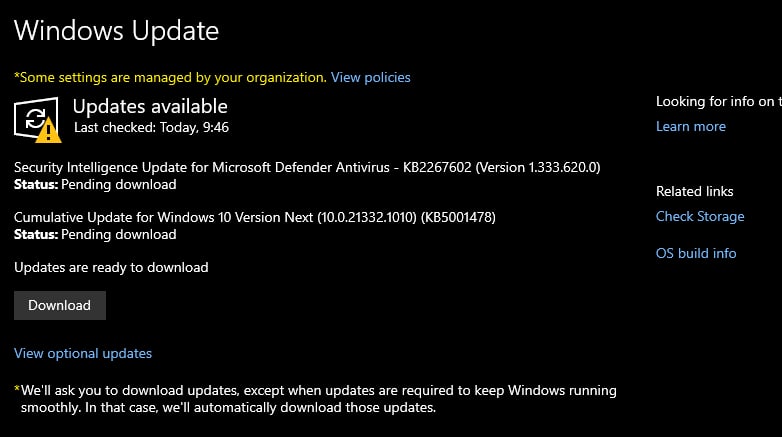
Task: Click the Last checked Today 9:46 text
Action: [x=152, y=128]
